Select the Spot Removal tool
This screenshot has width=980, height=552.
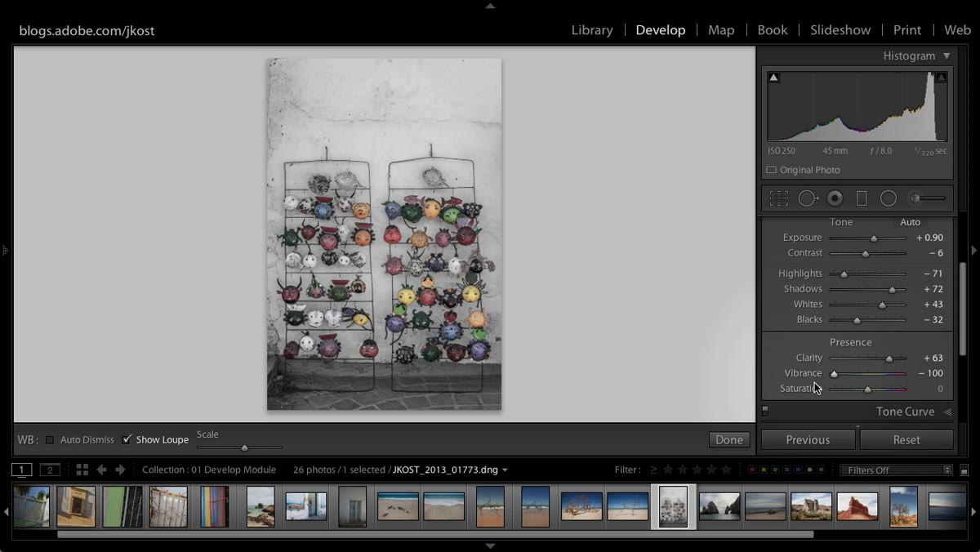pos(808,198)
